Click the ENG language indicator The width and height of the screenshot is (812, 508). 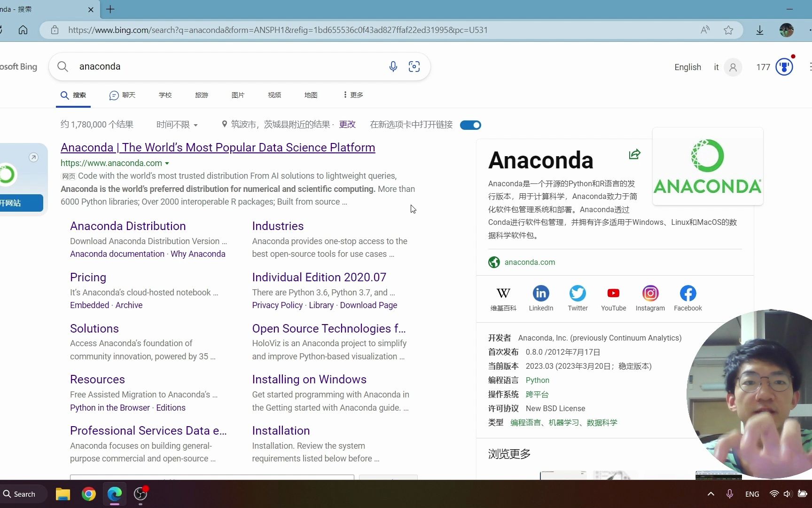[752, 494]
